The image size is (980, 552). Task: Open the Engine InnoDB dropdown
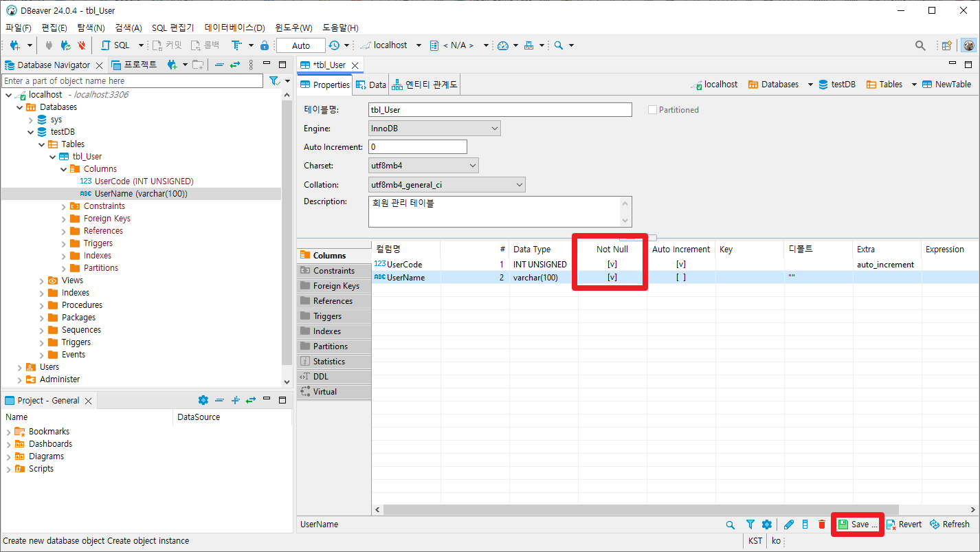[x=434, y=129]
